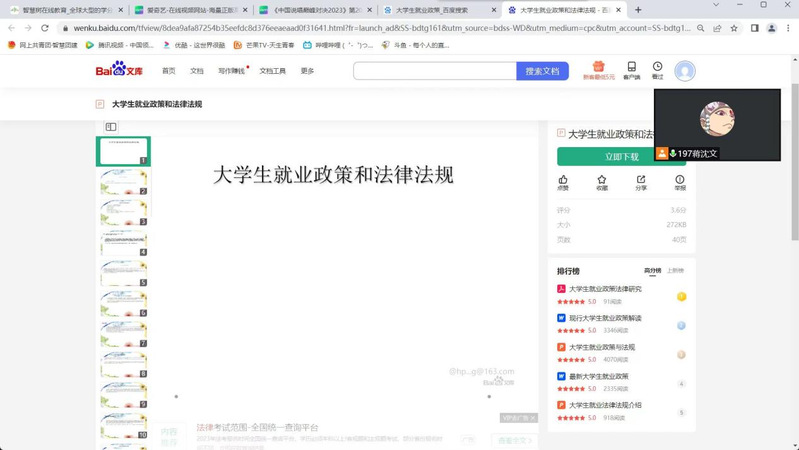Open the 文档工具 navigation menu
The width and height of the screenshot is (799, 450).
pyautogui.click(x=272, y=71)
